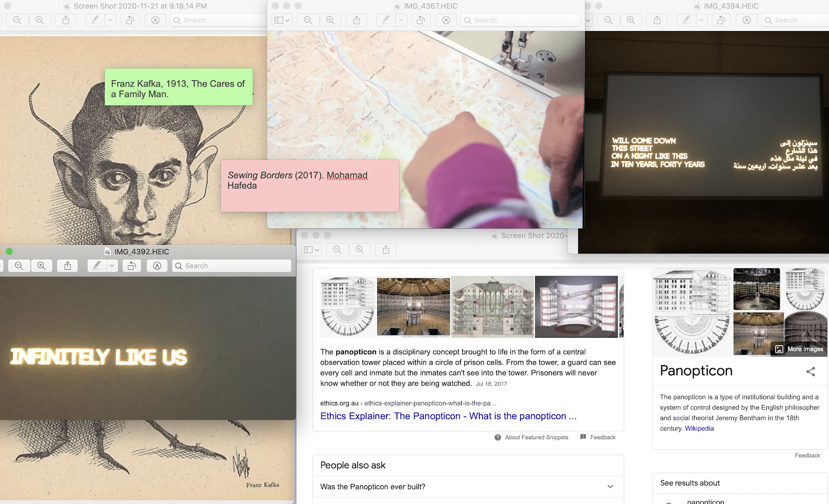
Task: Open Share menu in IMG_4394.HEIC window
Action: point(657,20)
